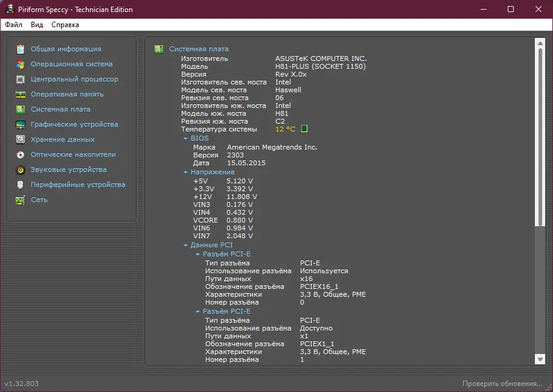553x392 pixels.
Task: Click the Оптические накопители disc icon
Action: pos(21,154)
